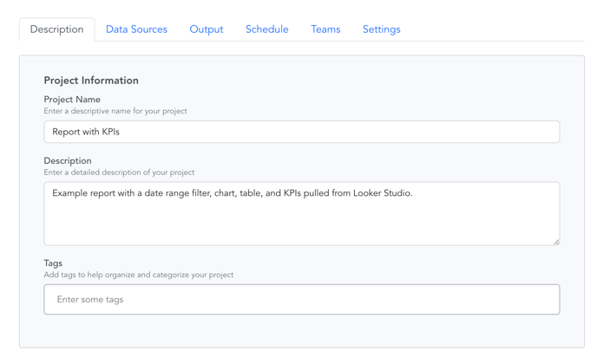
Task: Go to the Schedule tab
Action: 266,29
